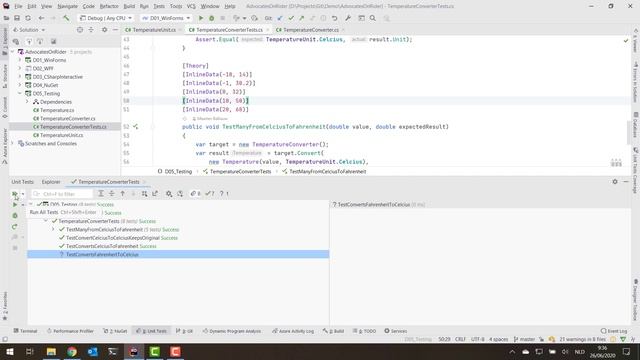
Task: Open the Tests menu
Action: (x=159, y=6)
